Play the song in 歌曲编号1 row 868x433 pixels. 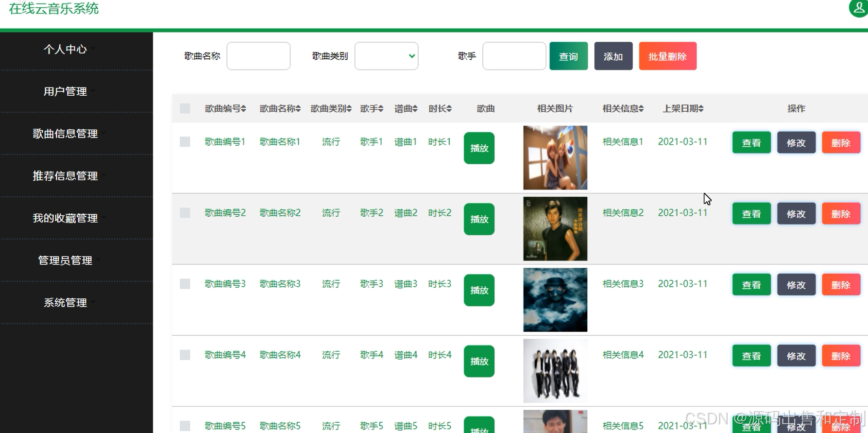coord(479,148)
